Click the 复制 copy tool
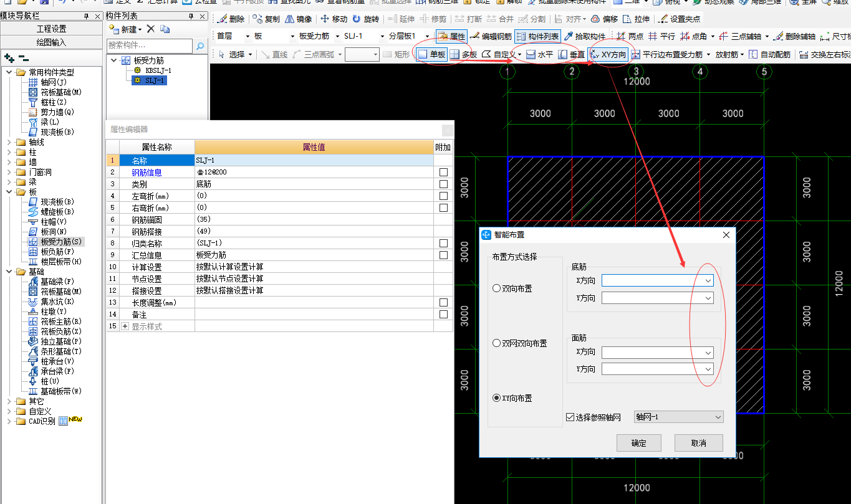This screenshot has width=851, height=504. pyautogui.click(x=266, y=19)
